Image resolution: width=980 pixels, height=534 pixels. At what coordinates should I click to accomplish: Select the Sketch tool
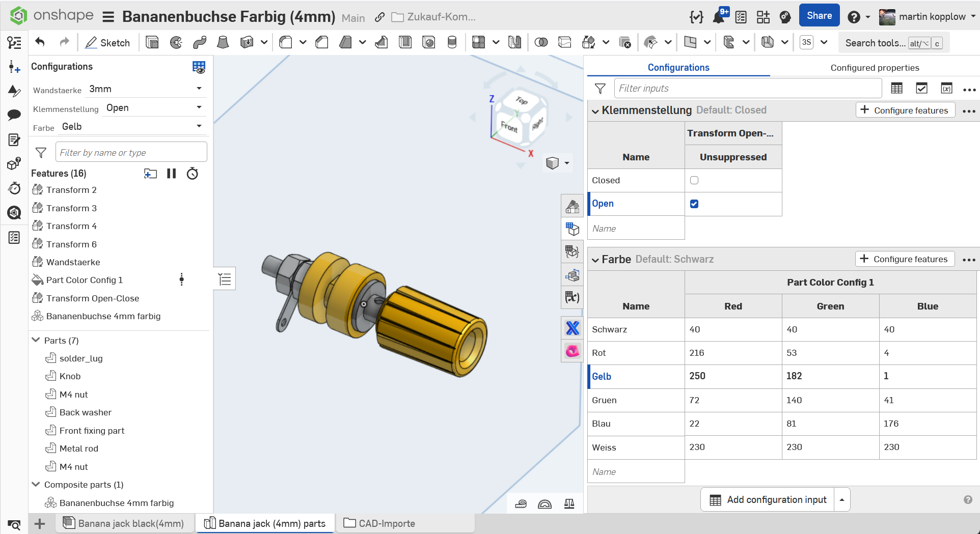[x=107, y=43]
